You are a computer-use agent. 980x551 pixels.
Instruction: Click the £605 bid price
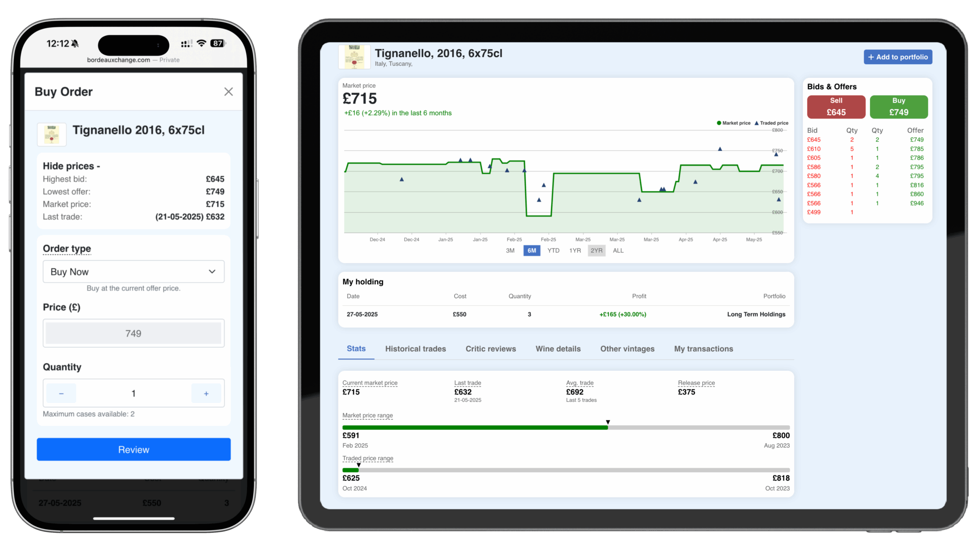[813, 158]
